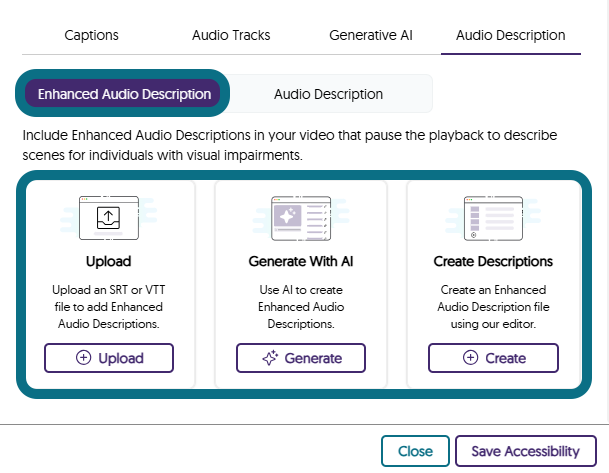Save changes with Save Accessibility
609x473 pixels.
pos(525,451)
